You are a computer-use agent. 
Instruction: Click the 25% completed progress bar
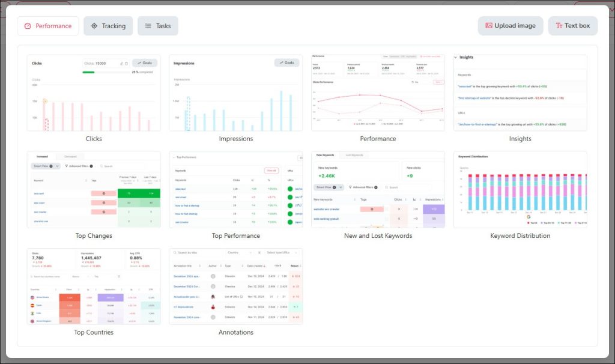tap(88, 71)
